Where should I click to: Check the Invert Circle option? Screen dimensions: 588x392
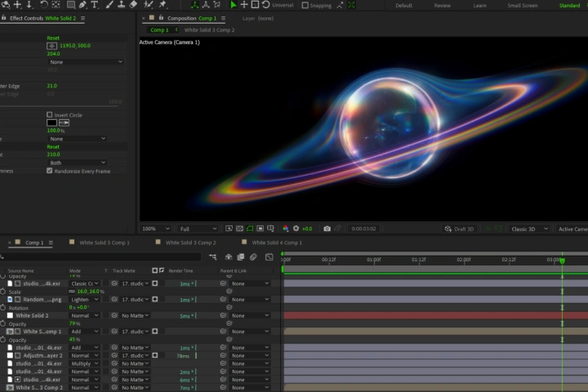50,115
